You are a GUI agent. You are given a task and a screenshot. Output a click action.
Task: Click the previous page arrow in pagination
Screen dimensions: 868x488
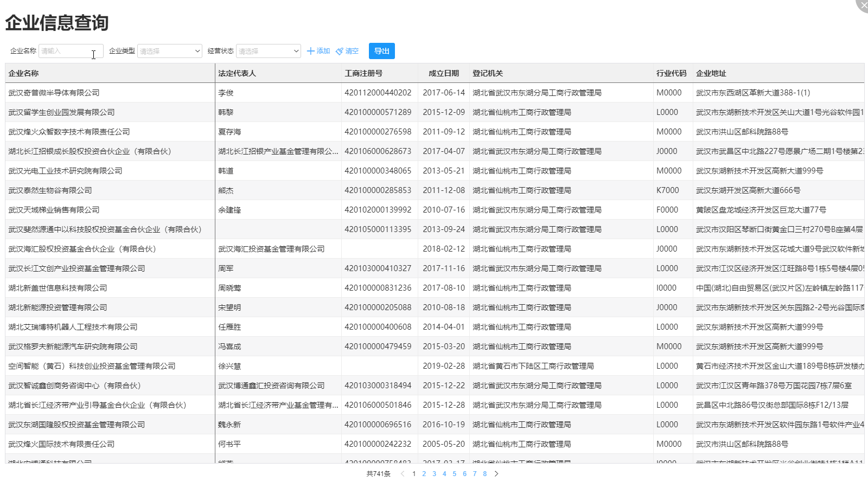pyautogui.click(x=402, y=473)
